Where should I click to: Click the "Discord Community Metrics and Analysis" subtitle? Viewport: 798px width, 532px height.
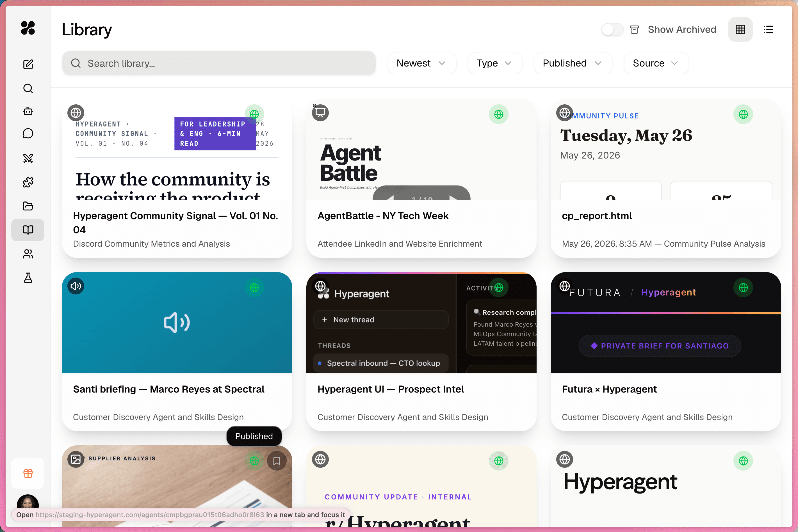point(151,244)
